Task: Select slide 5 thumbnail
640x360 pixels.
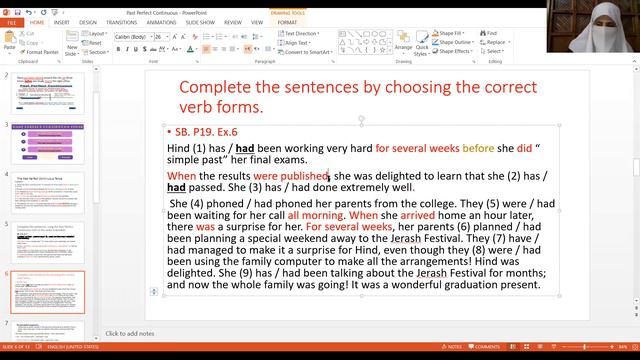Action: click(48, 243)
